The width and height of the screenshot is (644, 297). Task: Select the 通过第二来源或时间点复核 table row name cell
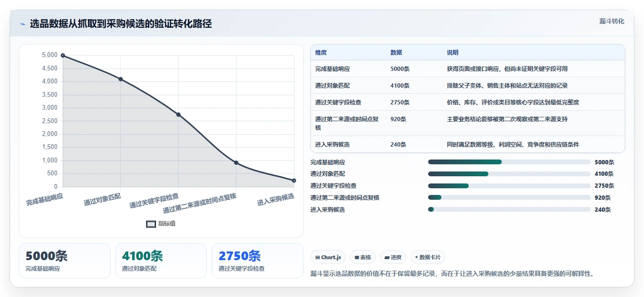347,123
